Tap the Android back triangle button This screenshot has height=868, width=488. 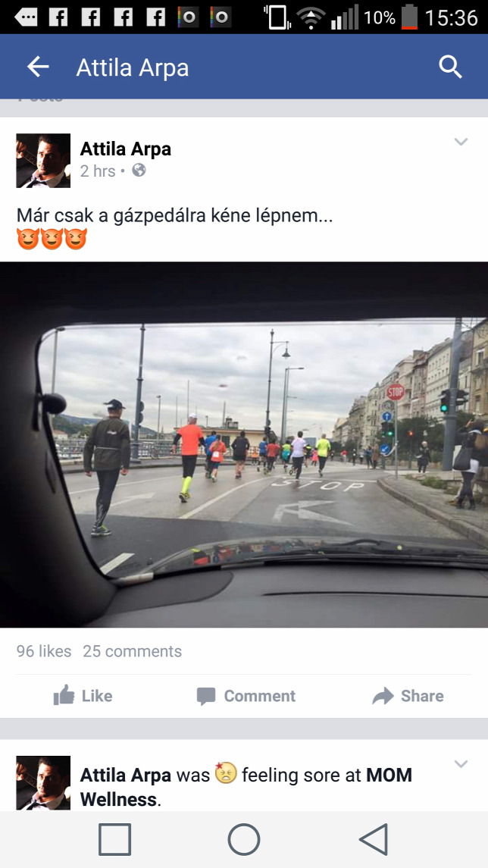point(374,839)
